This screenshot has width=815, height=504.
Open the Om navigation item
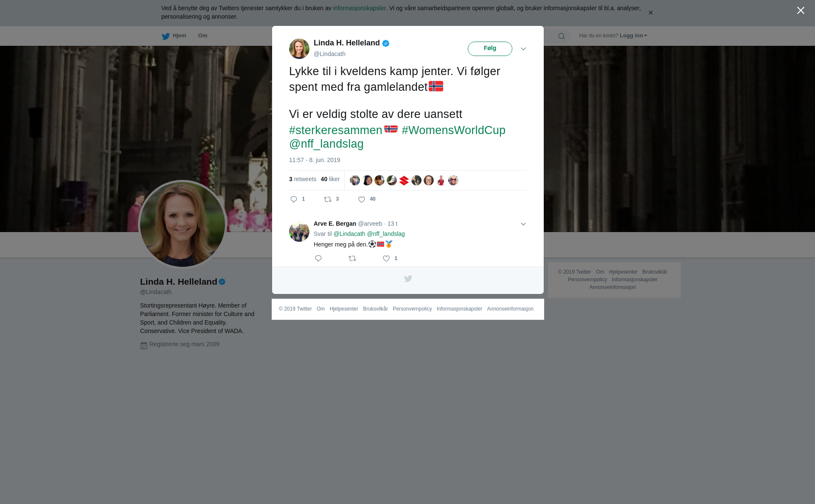[202, 36]
